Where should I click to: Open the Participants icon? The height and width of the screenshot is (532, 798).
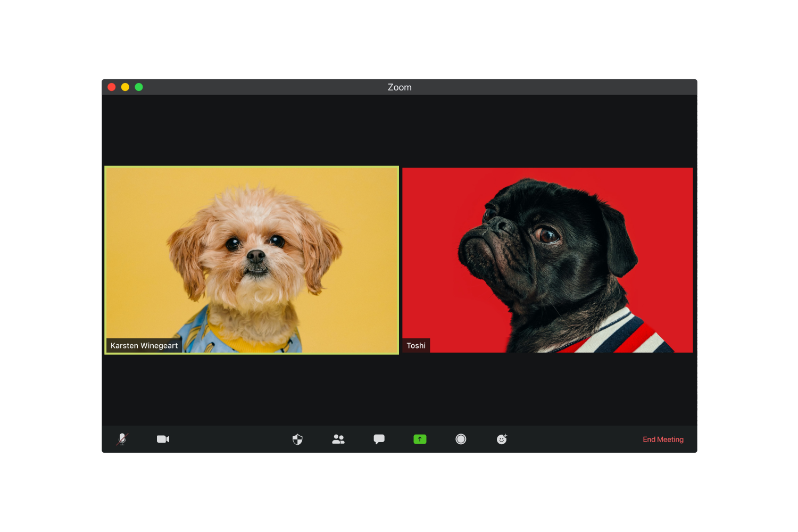pos(338,439)
